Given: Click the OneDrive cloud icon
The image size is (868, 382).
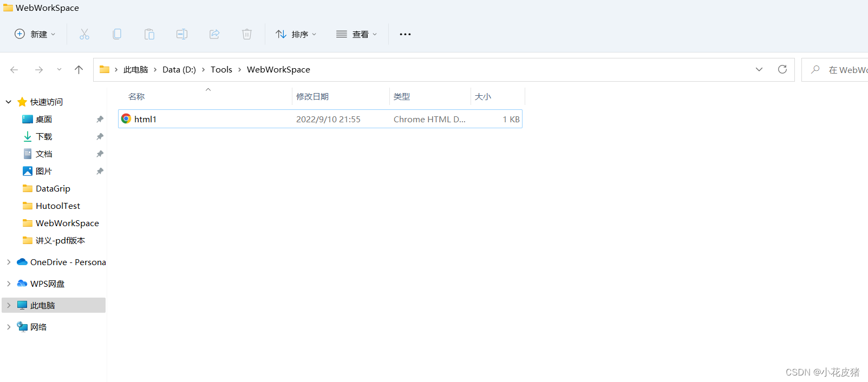Looking at the screenshot, I should tap(22, 262).
